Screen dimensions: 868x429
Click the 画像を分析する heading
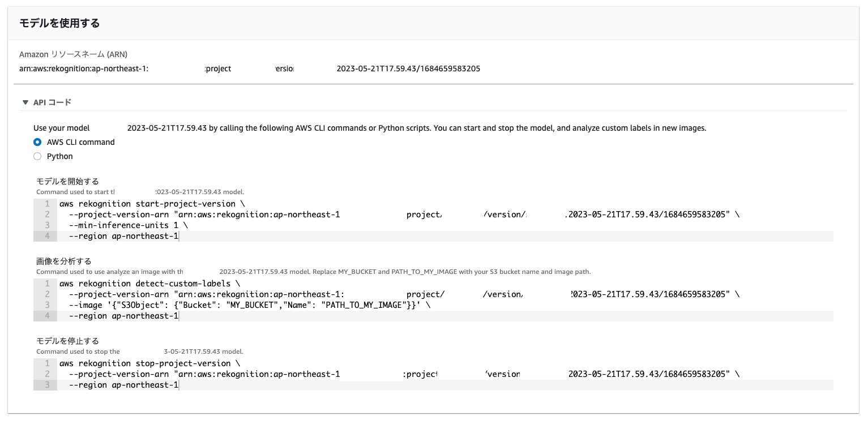[63, 261]
